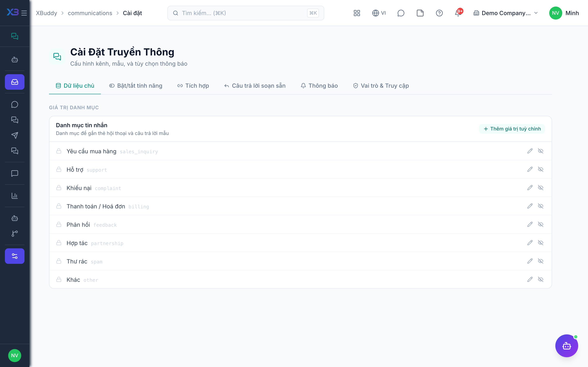Click Thêm giá trị tuỳ chỉnh button
Image resolution: width=588 pixels, height=367 pixels.
(512, 129)
